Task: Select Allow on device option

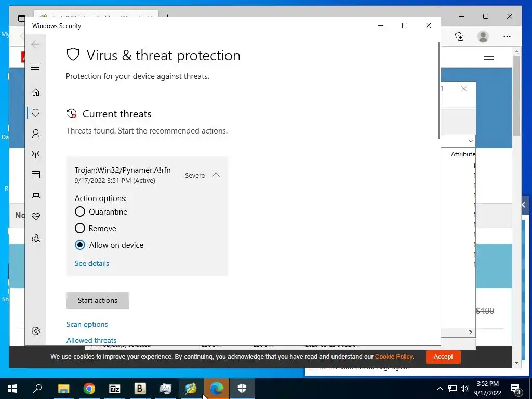Action: (79, 245)
